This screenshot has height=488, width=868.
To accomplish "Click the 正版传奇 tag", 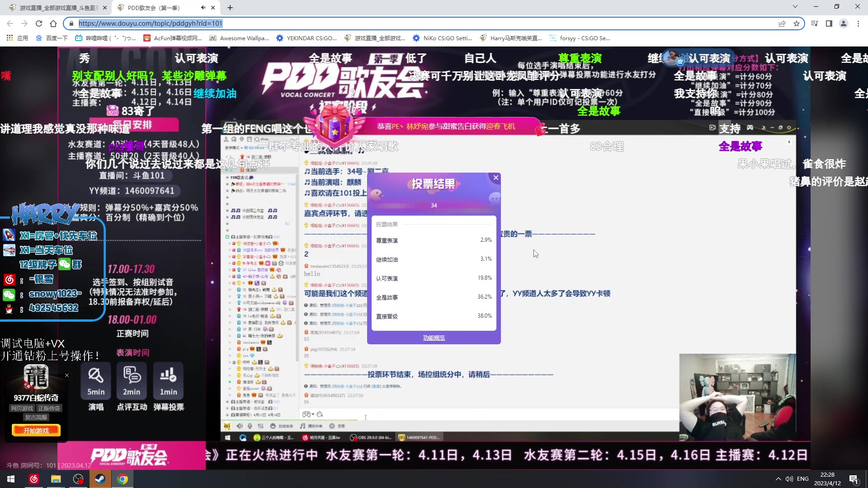I will click(49, 408).
